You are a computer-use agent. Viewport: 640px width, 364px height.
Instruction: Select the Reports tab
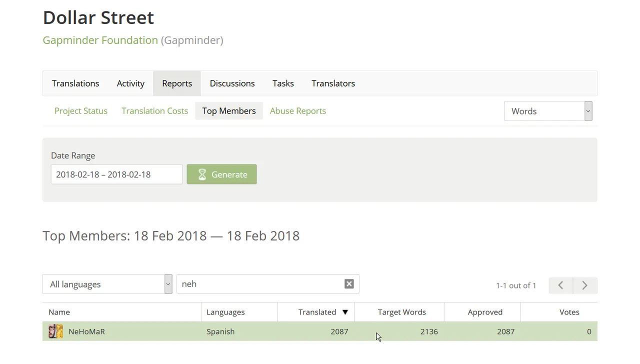(x=177, y=83)
